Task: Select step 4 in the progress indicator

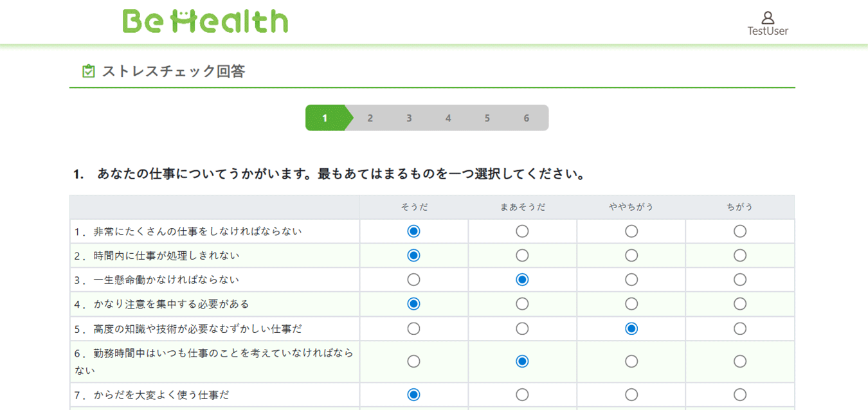Action: coord(448,118)
